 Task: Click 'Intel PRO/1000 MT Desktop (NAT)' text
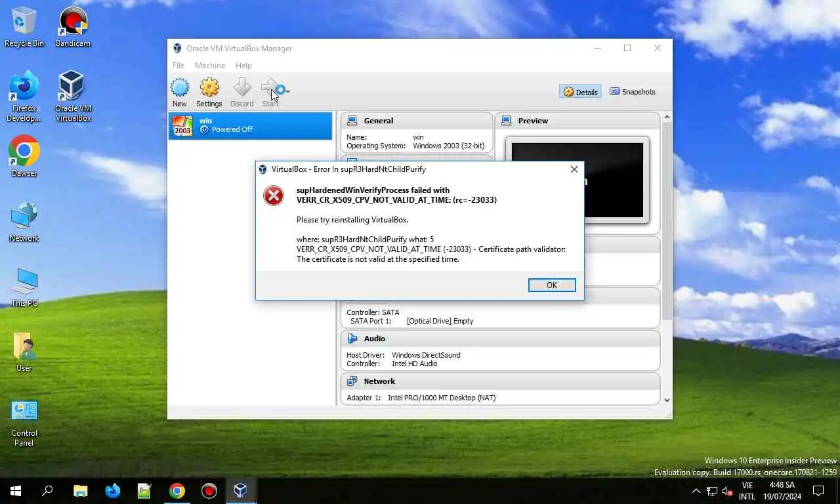click(x=442, y=398)
